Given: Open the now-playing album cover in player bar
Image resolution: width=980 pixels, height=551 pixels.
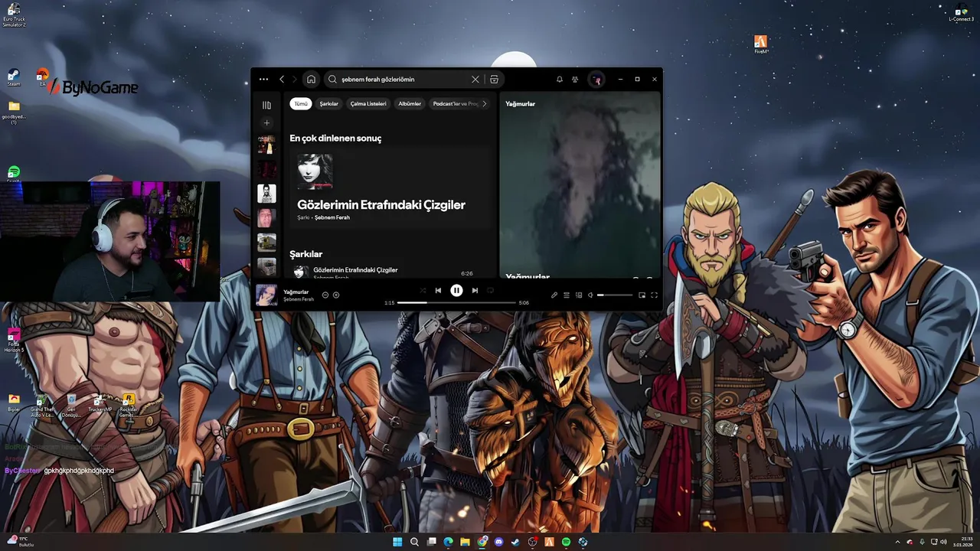Looking at the screenshot, I should point(266,295).
